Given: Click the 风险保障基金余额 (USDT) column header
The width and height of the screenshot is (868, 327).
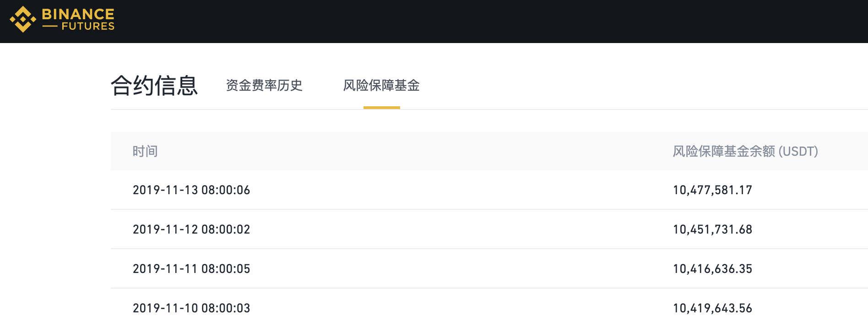Looking at the screenshot, I should [x=745, y=151].
